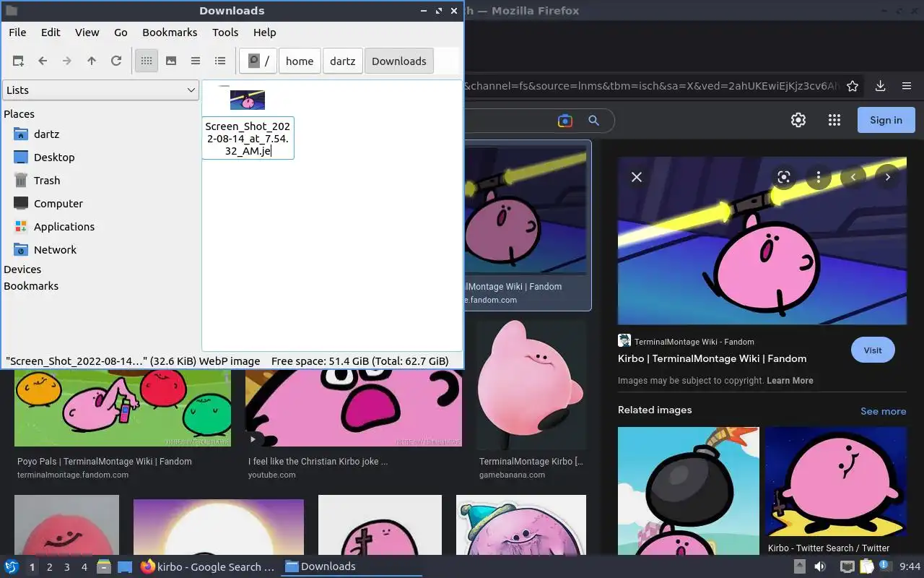This screenshot has height=578, width=924.
Task: Click Lens icon on preview image
Action: tap(784, 177)
